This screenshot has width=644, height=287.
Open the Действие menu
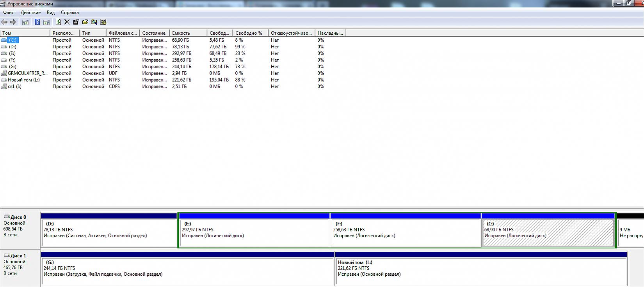pyautogui.click(x=30, y=12)
